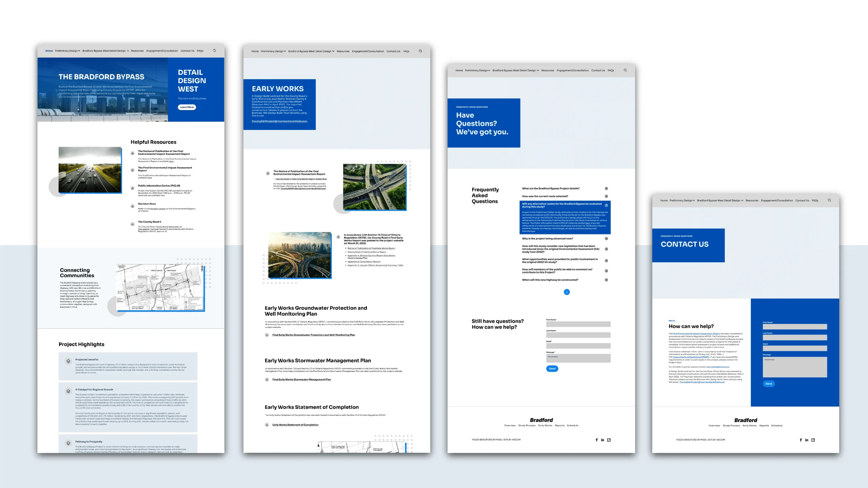The image size is (868, 488).
Task: Expand 'How was the current route selected?' question
Action: [606, 196]
